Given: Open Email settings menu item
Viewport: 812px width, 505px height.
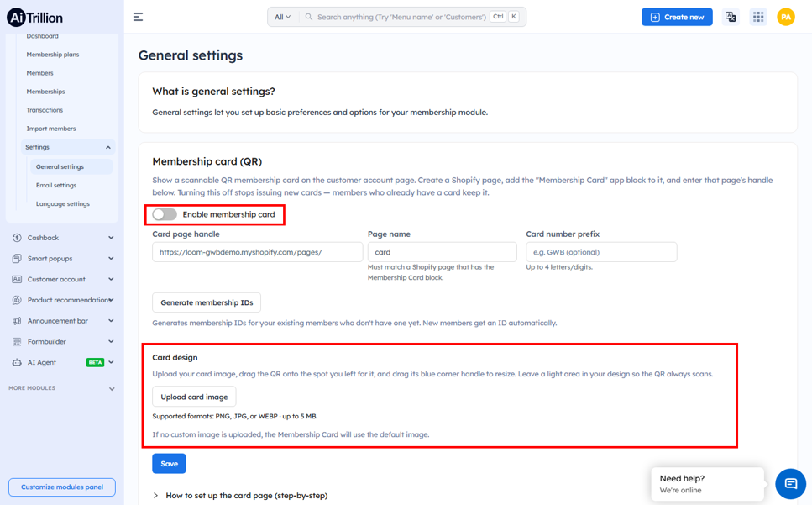Looking at the screenshot, I should (x=56, y=186).
